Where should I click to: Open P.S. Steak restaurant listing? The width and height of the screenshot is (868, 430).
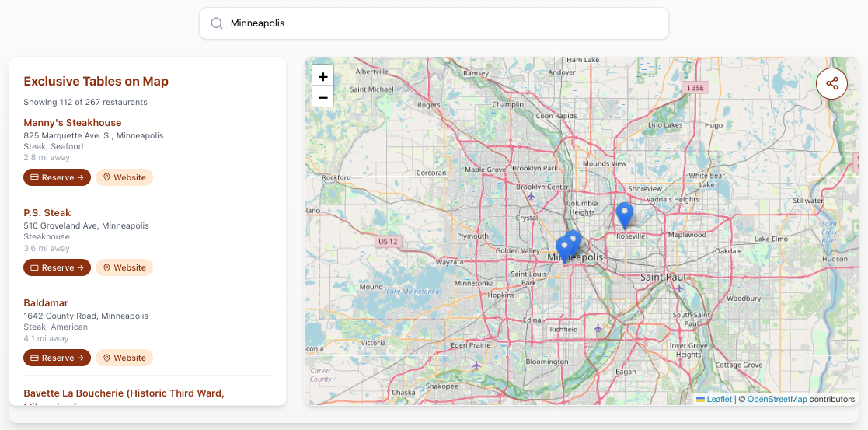click(x=47, y=213)
